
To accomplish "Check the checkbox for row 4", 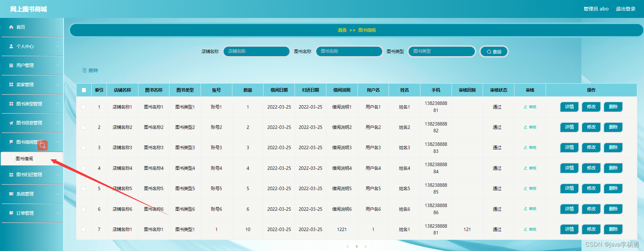I will coord(84,168).
